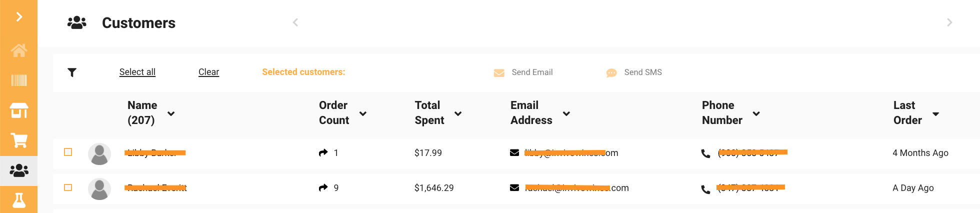
Task: Expand the sidebar with the top arrow
Action: (x=19, y=17)
